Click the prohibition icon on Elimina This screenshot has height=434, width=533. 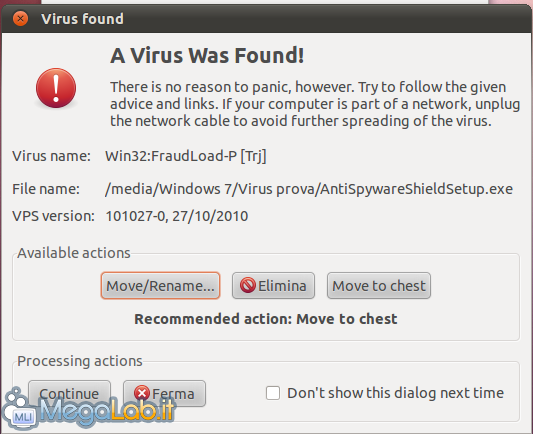point(248,285)
